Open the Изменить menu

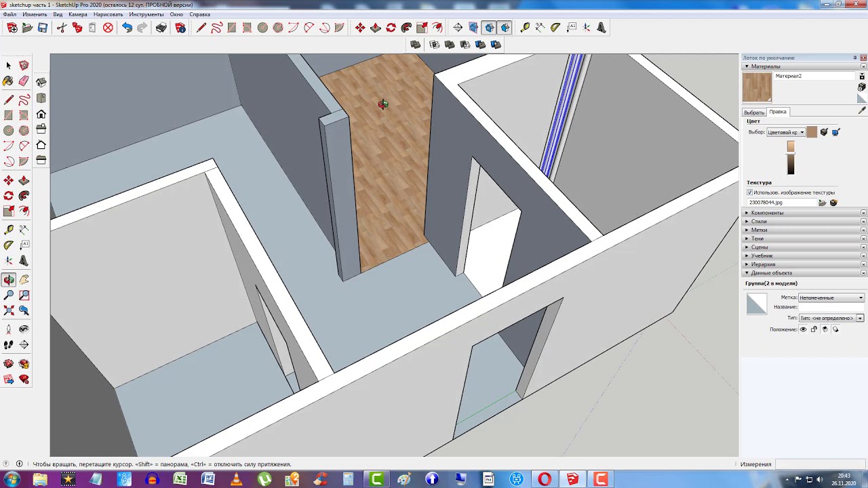35,14
